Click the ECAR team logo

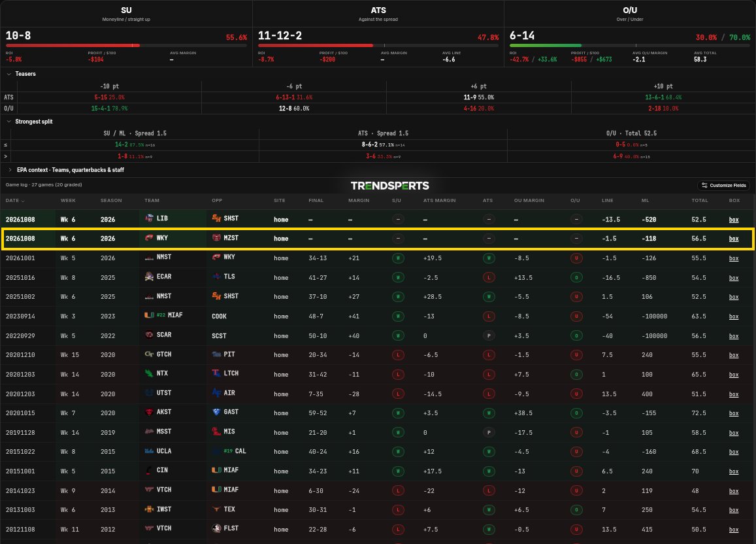pyautogui.click(x=150, y=277)
